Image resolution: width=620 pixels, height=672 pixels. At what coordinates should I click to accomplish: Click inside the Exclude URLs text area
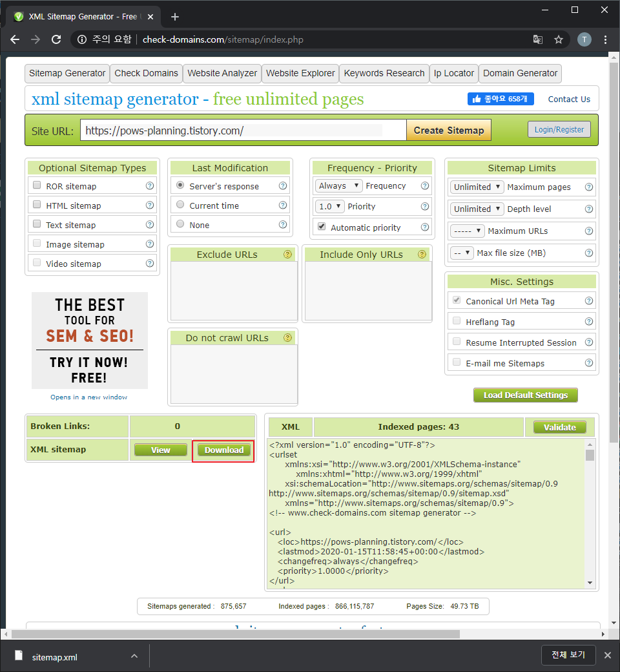[x=234, y=291]
